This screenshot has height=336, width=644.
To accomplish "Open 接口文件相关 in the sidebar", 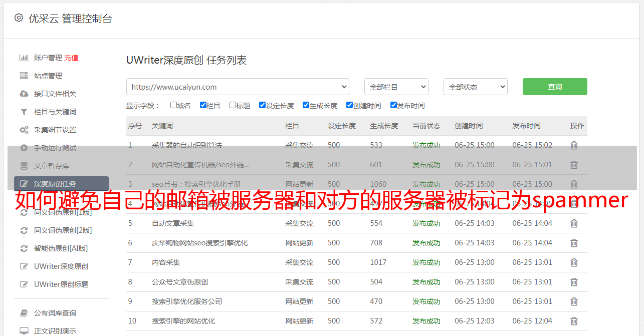I will click(55, 94).
